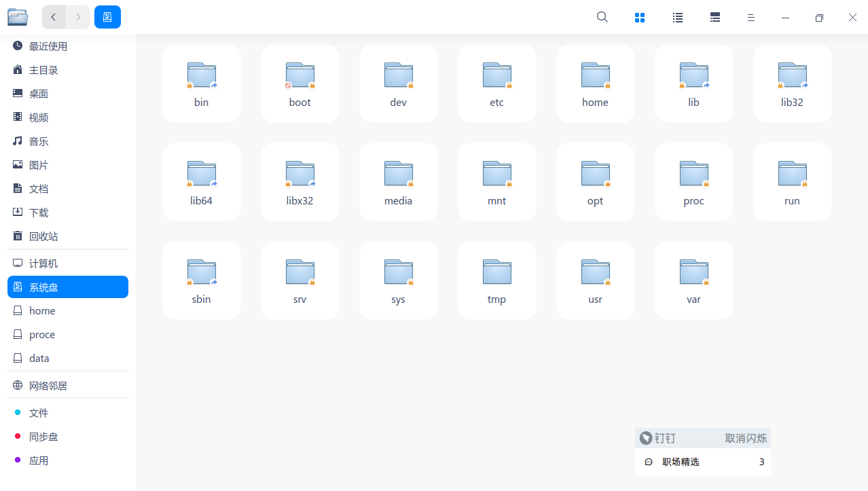868x491 pixels.
Task: Open 视频 in sidebar
Action: (x=68, y=117)
